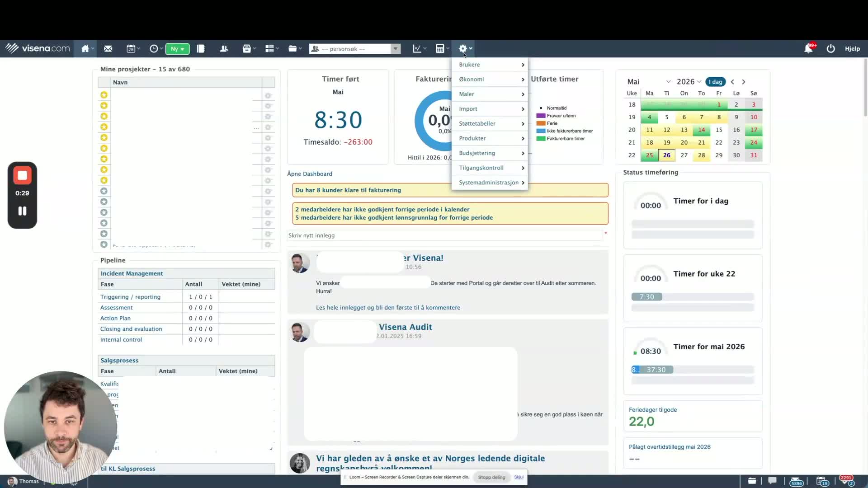Click the Timer for mai 2026 progress bar
The width and height of the screenshot is (868, 488).
(x=693, y=370)
